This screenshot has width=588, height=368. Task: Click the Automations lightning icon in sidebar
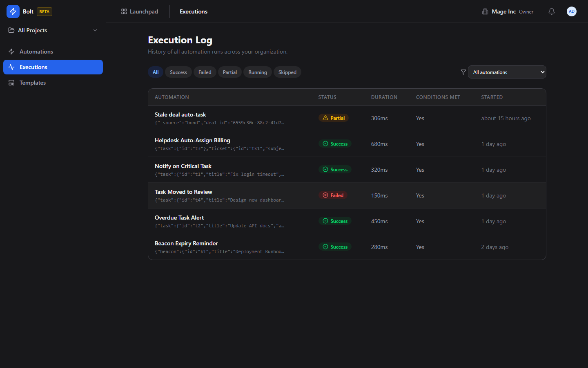(x=11, y=52)
